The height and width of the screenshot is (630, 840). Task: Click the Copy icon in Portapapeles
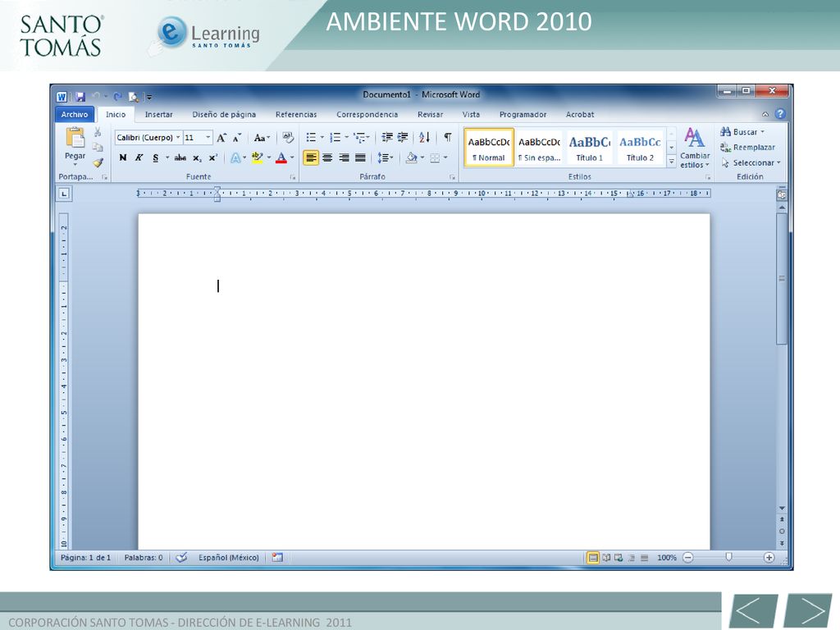pos(98,147)
